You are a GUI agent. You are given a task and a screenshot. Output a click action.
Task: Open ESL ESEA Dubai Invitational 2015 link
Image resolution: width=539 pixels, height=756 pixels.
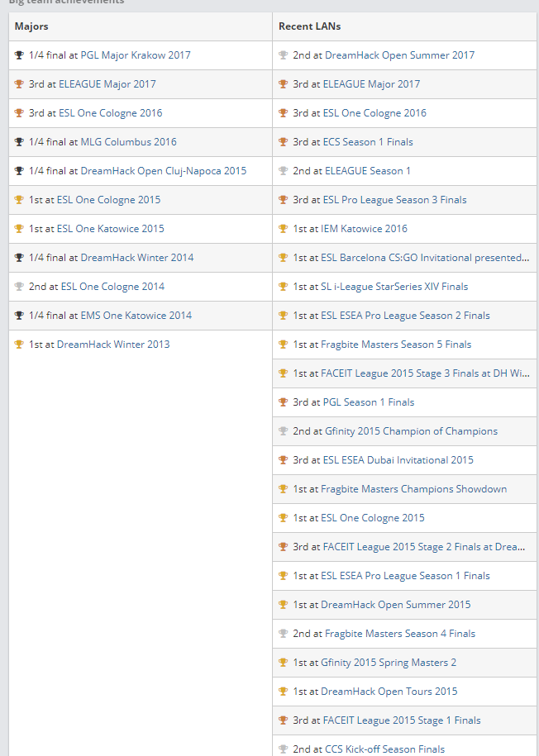pyautogui.click(x=398, y=460)
